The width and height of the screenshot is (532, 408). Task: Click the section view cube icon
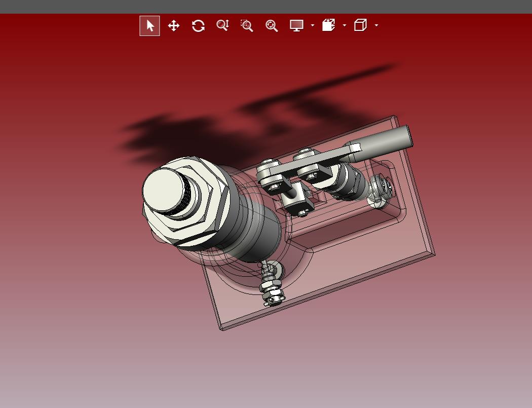tap(328, 25)
